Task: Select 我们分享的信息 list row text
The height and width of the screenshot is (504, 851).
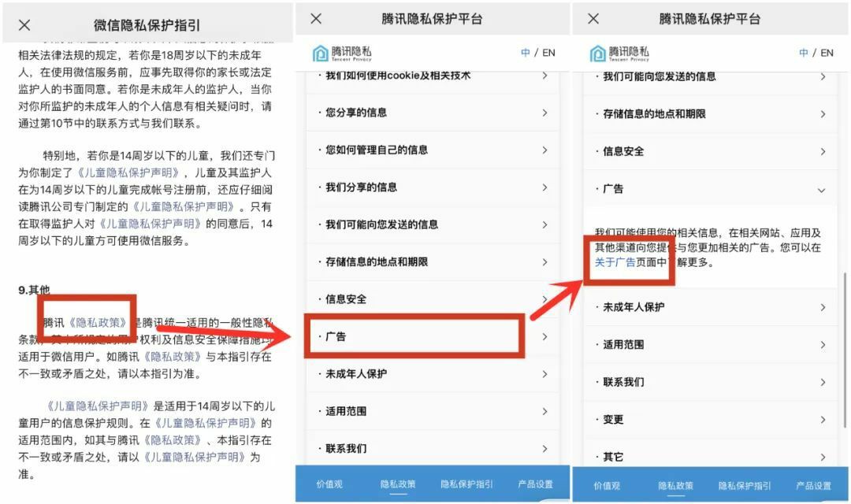Action: [362, 187]
